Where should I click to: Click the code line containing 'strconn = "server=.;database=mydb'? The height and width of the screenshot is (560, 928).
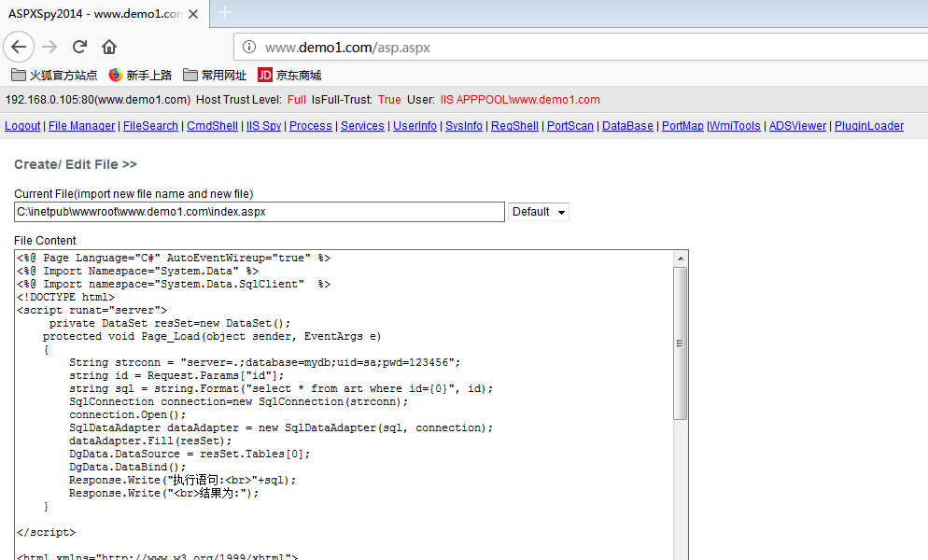(x=264, y=362)
